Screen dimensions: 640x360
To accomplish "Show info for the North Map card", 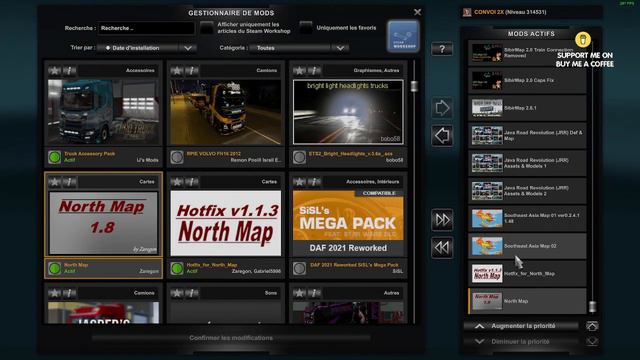I will (x=70, y=182).
